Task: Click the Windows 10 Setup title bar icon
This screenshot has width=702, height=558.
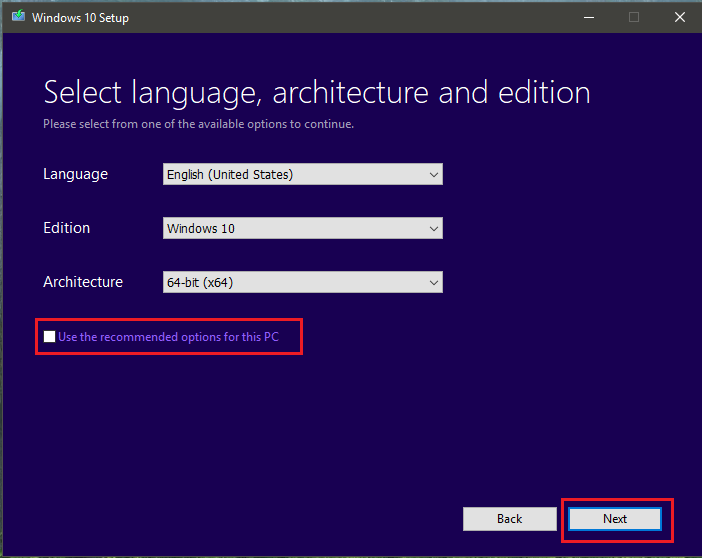Action: tap(17, 17)
